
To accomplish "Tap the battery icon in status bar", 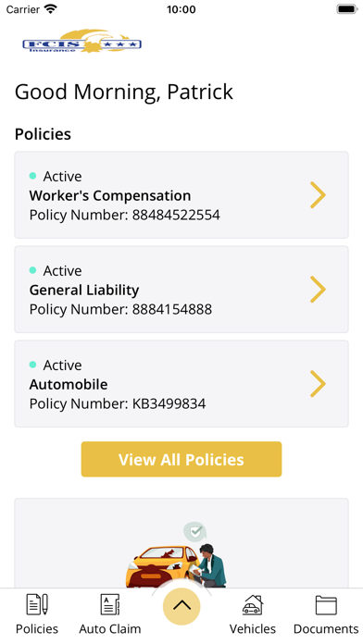I will 347,9.
